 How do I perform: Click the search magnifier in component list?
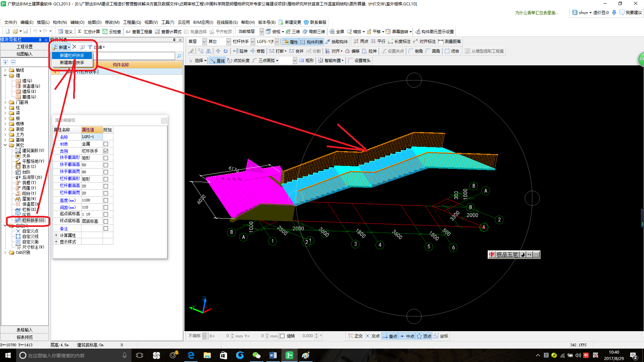pyautogui.click(x=179, y=56)
